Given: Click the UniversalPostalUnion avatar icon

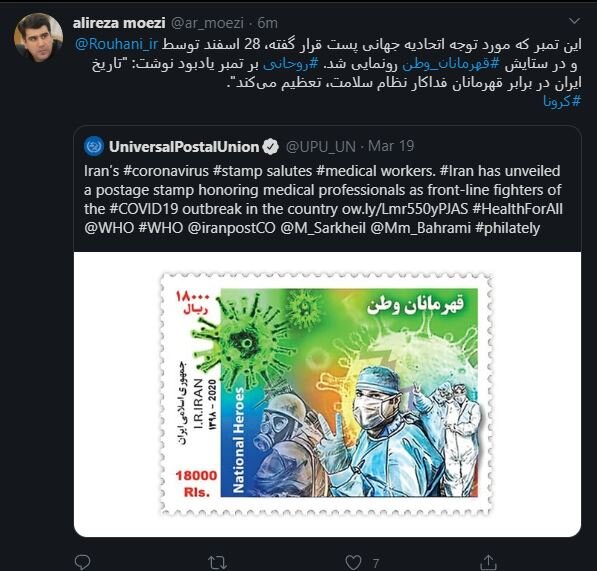Looking at the screenshot, I should click(94, 146).
